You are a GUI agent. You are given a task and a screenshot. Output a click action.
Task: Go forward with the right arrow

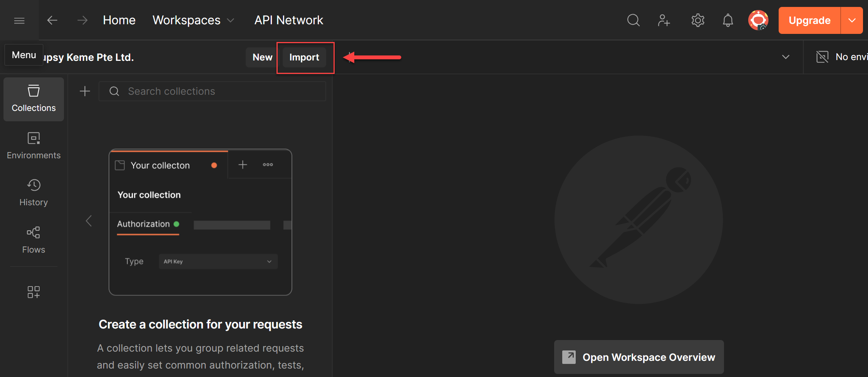(82, 20)
